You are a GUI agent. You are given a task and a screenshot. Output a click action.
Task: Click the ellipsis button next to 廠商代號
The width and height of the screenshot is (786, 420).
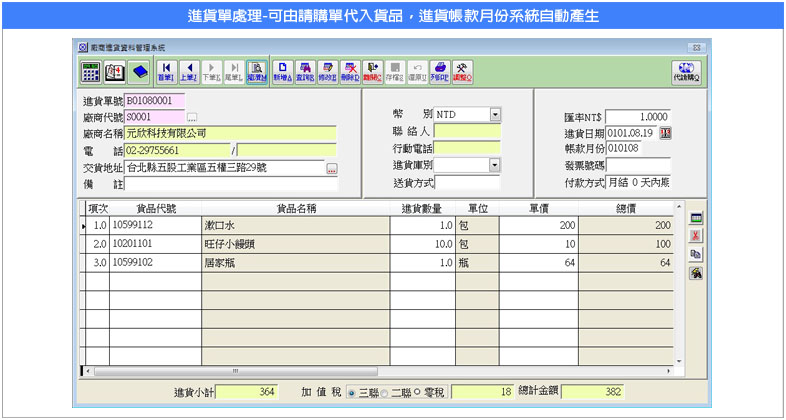click(193, 117)
